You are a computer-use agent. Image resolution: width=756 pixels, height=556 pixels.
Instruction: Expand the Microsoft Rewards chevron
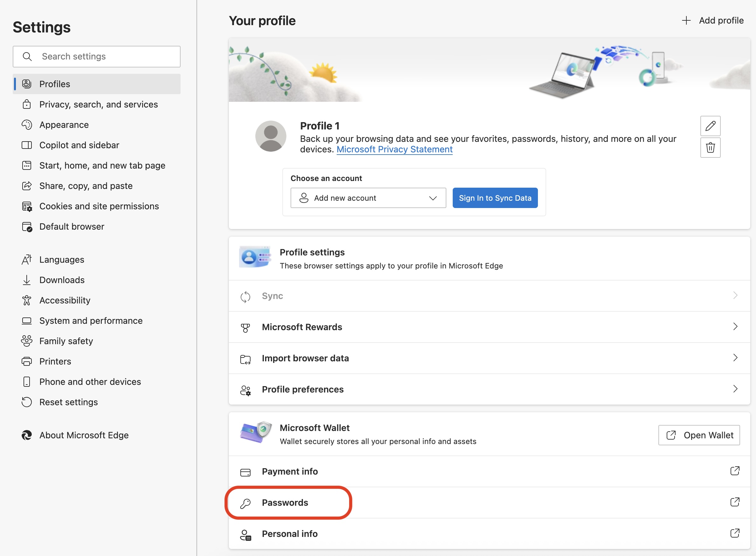735,326
